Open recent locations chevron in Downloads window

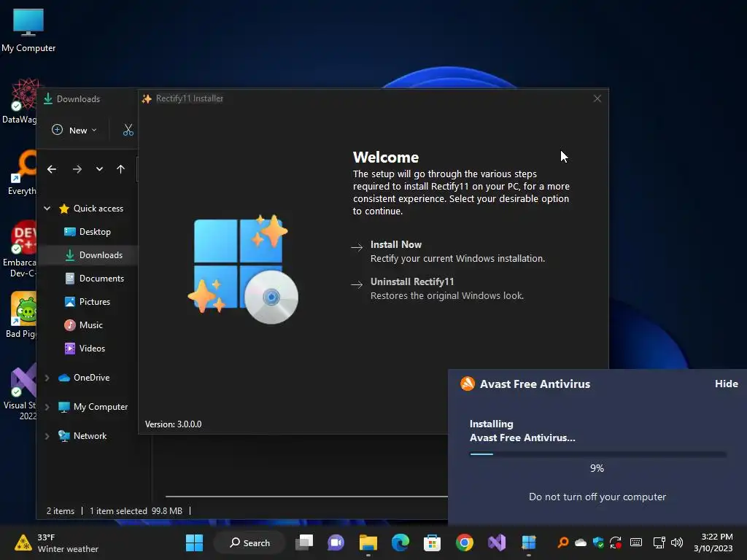(99, 169)
